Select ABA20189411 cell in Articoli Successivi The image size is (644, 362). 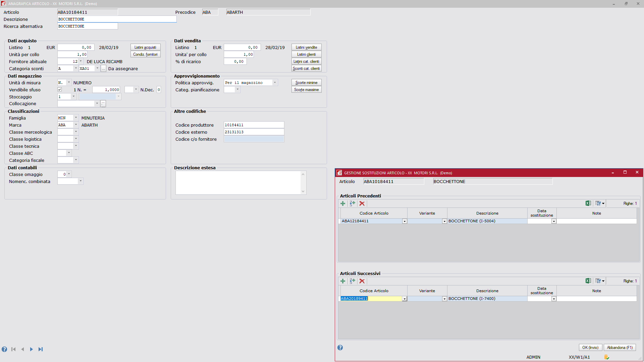click(x=371, y=299)
